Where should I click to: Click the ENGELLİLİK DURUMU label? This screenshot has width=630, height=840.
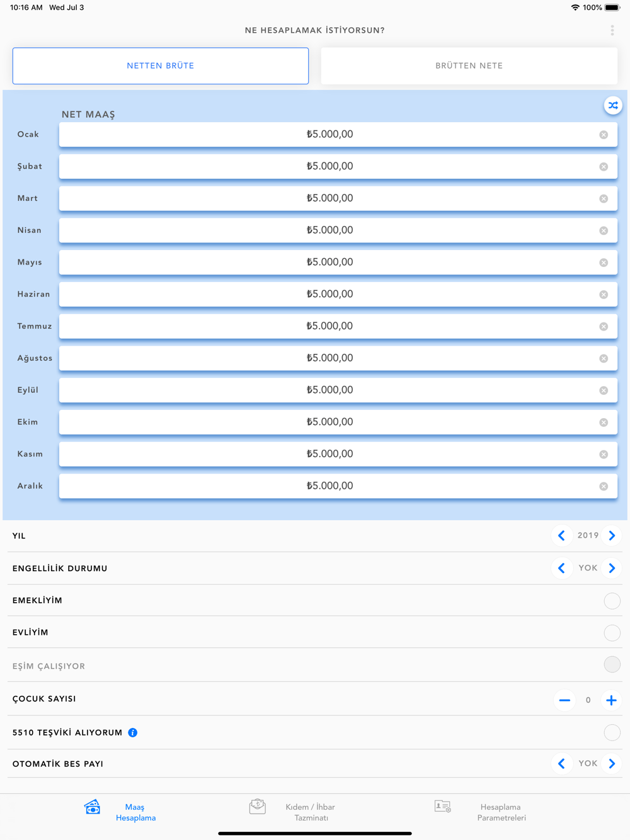pyautogui.click(x=60, y=569)
